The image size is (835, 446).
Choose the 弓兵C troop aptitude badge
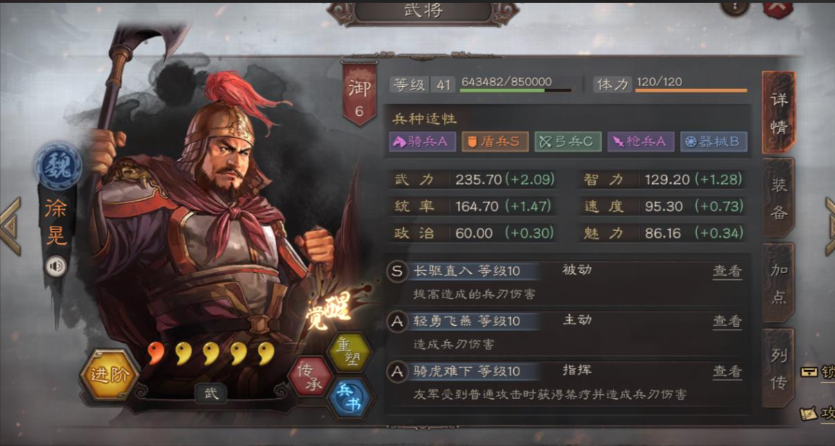568,142
